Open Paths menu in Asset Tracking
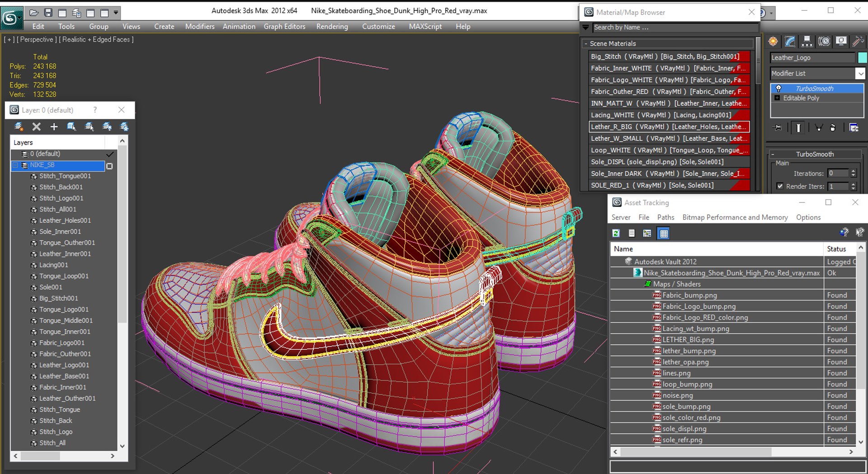Image resolution: width=868 pixels, height=474 pixels. pos(665,217)
